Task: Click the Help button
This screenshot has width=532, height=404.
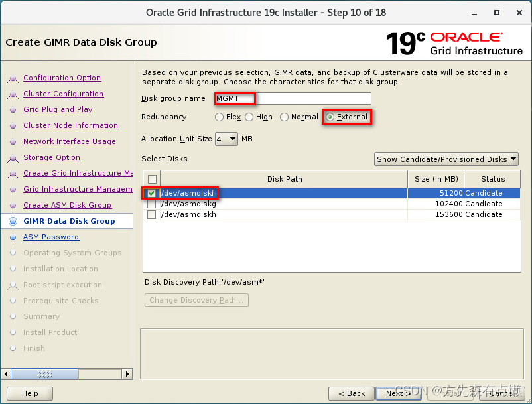Action: 30,394
